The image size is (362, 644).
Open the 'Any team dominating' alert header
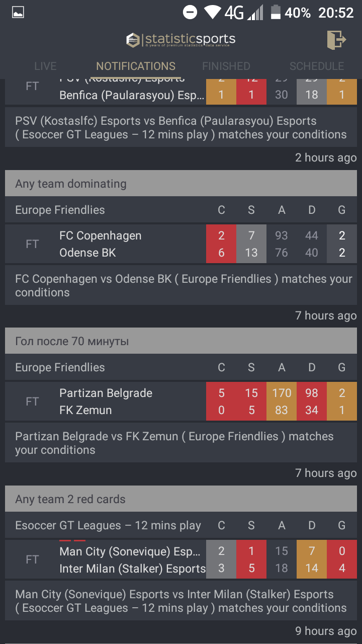[181, 184]
